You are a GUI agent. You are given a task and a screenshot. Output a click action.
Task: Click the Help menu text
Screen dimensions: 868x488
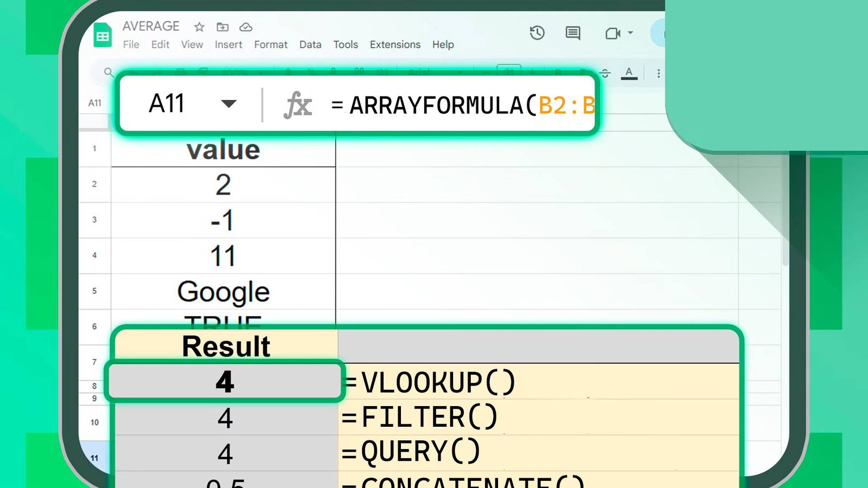click(x=443, y=44)
